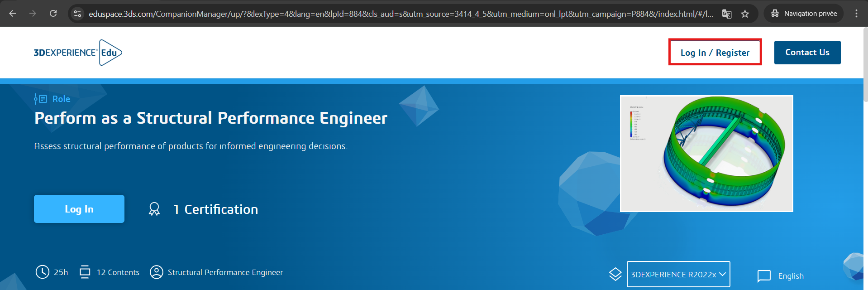Click the 3DEXPERIENCE Edu logo

point(78,53)
